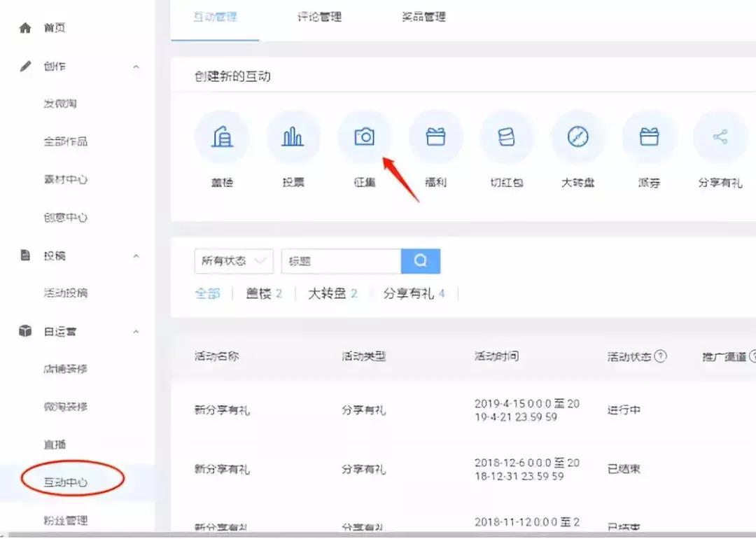Screen dimensions: 756x539
Task: Select the 盖楼 interaction icon
Action: point(222,137)
